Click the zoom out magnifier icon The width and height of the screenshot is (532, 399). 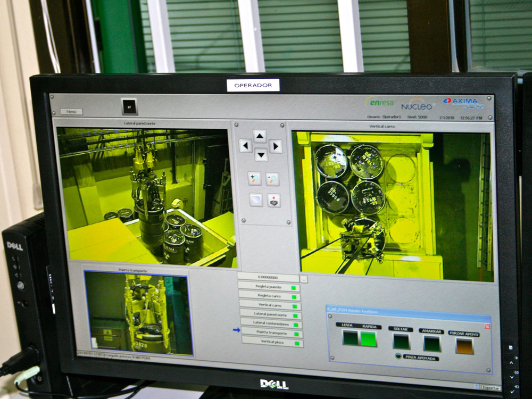[x=272, y=179]
